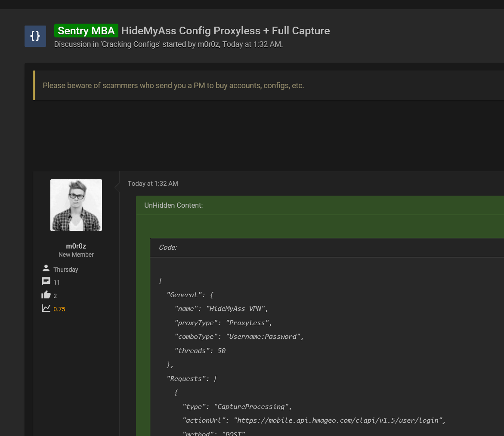Open the HideMyAss Config Proxyless thread title
The height and width of the screenshot is (436, 504).
pos(226,31)
